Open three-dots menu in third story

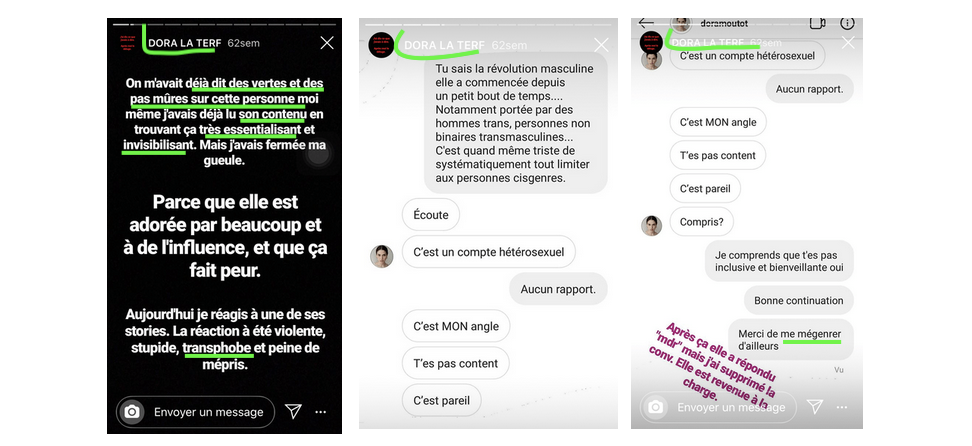point(842,408)
